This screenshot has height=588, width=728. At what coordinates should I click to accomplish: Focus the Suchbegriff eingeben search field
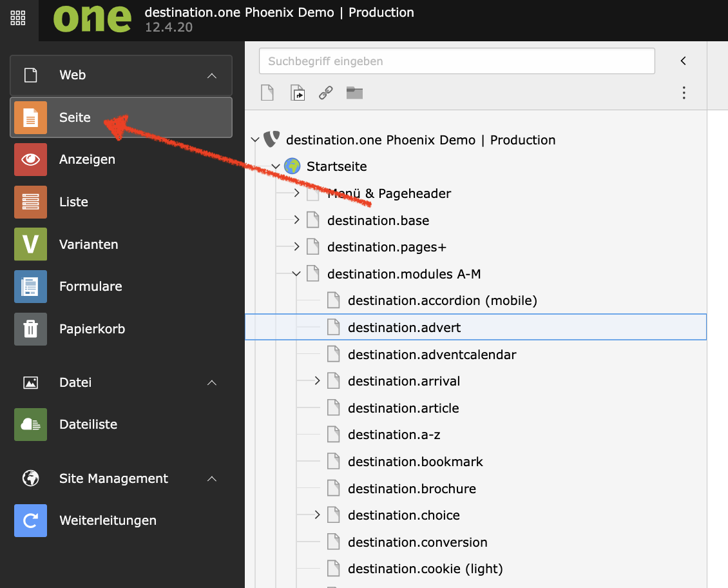457,61
